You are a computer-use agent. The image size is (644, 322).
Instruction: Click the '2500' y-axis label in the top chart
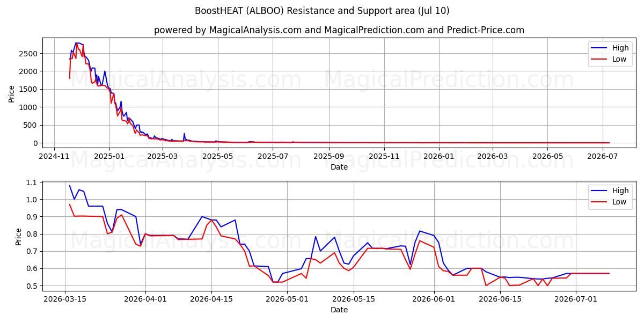(28, 53)
